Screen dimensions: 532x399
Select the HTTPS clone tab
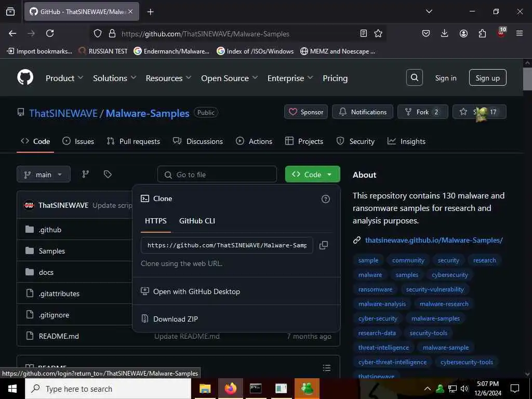(x=156, y=220)
